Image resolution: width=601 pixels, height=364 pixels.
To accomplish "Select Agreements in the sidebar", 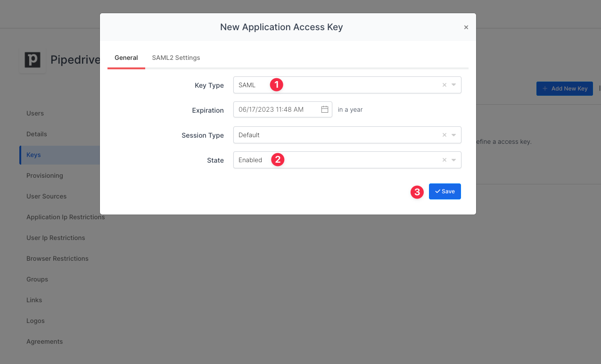I will (x=44, y=342).
